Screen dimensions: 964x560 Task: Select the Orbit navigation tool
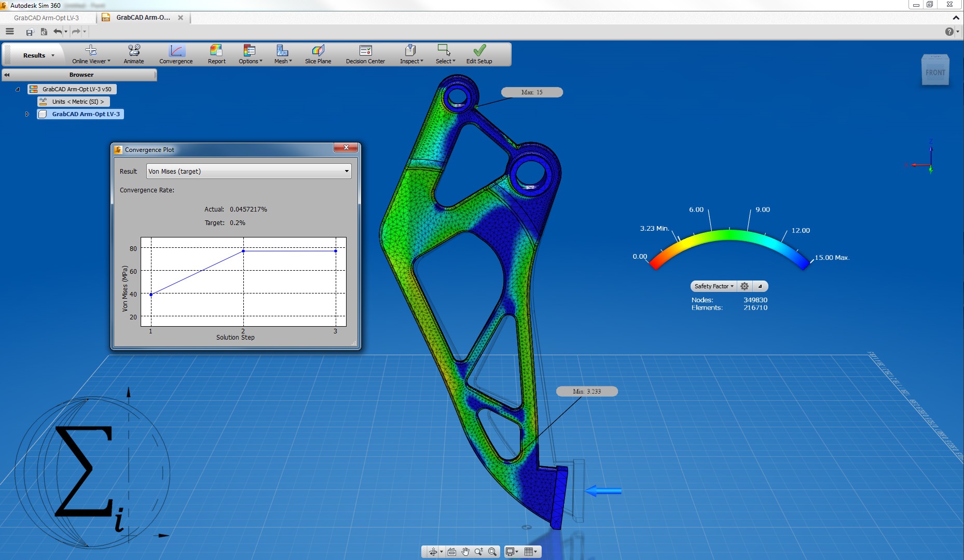[x=433, y=552]
